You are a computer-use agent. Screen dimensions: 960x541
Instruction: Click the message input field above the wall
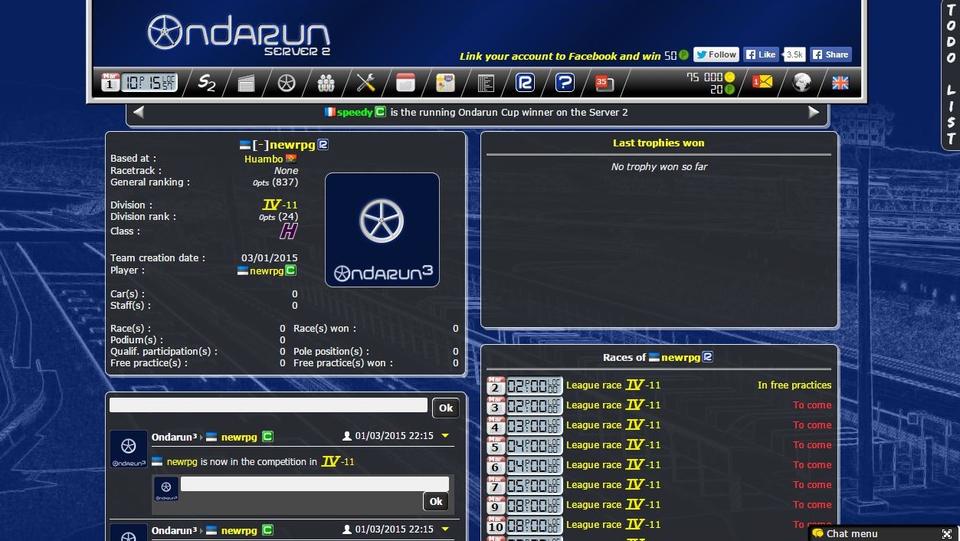268,405
